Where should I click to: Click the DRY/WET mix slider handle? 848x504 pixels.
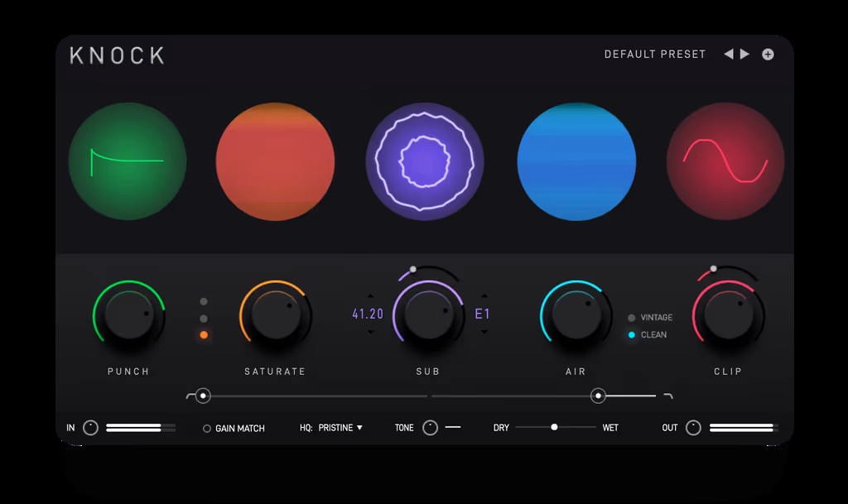pyautogui.click(x=554, y=427)
